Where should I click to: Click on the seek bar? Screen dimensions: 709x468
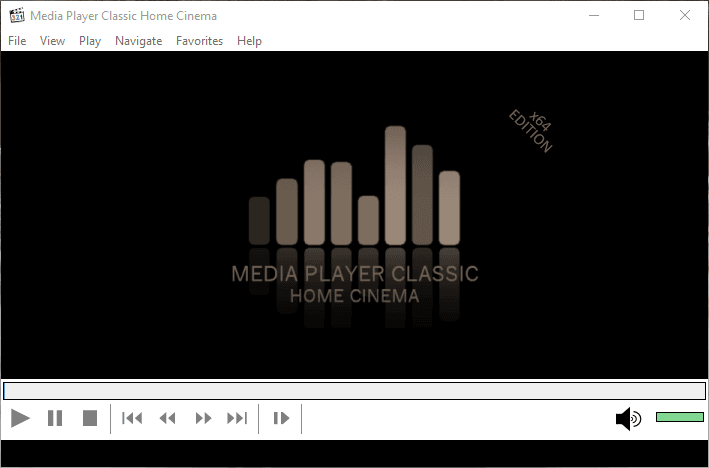[x=354, y=391]
